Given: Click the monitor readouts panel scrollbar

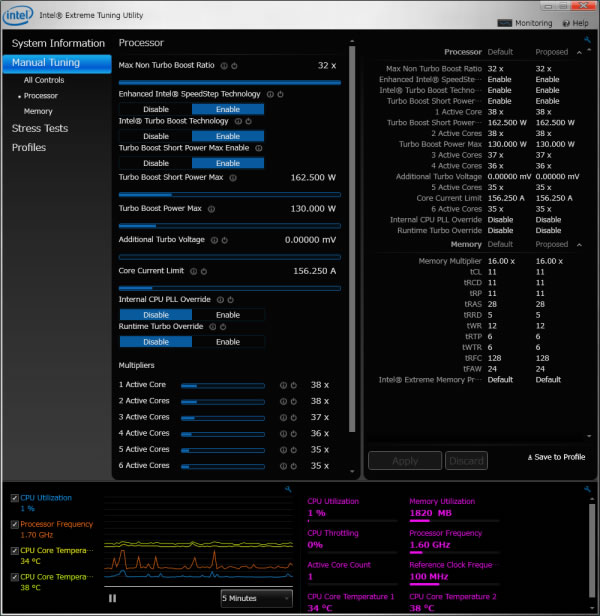Looking at the screenshot, I should pos(592,550).
